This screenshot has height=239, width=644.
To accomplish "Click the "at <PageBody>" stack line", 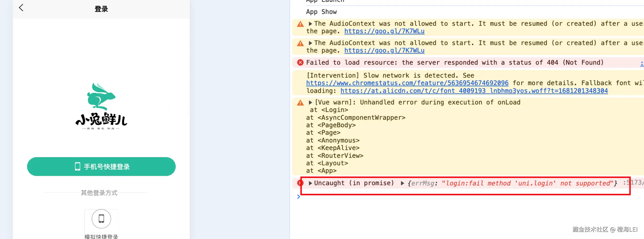I will pyautogui.click(x=331, y=125).
